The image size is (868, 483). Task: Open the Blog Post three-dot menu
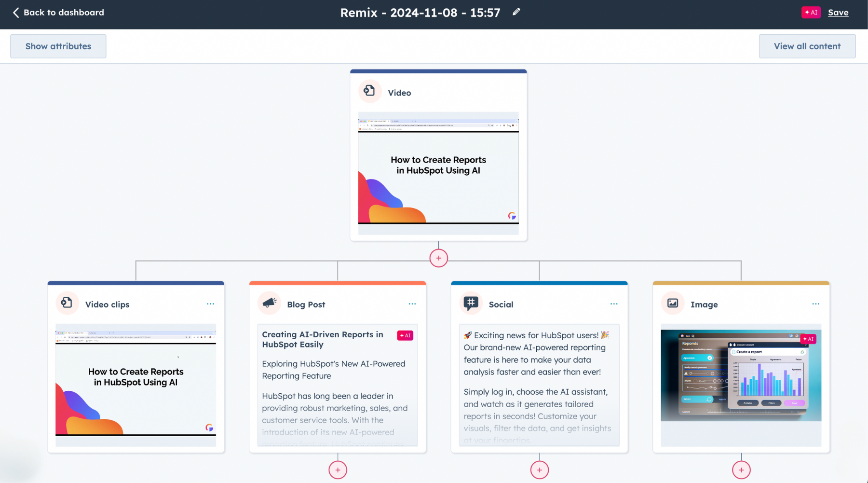pyautogui.click(x=412, y=304)
